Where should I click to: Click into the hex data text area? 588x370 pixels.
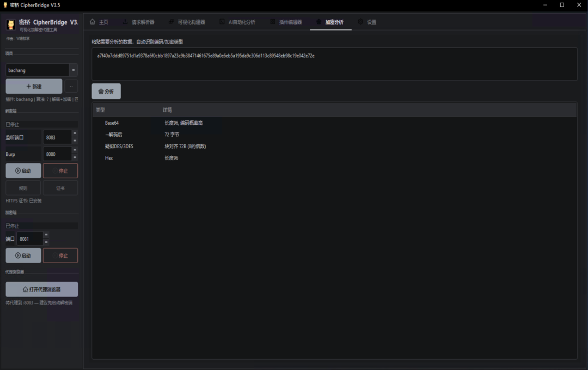334,64
